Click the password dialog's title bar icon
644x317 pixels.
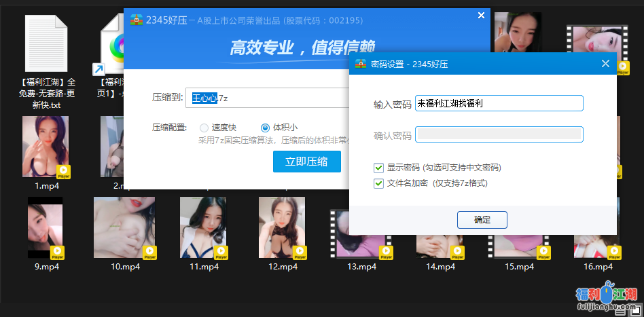pyautogui.click(x=361, y=64)
